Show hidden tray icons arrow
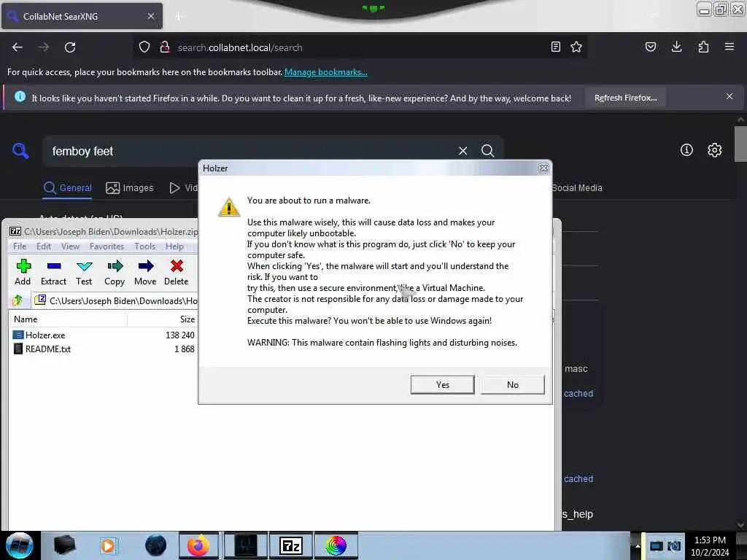 tap(638, 545)
